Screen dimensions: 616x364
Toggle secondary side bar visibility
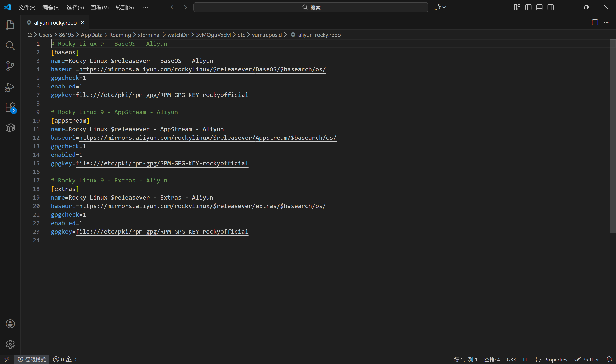tap(551, 7)
